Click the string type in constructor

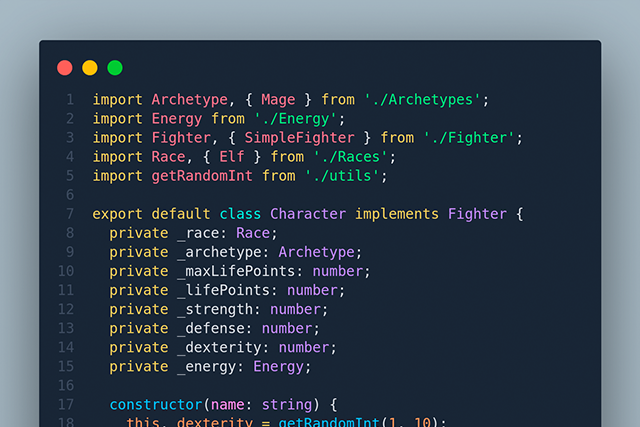(x=287, y=405)
